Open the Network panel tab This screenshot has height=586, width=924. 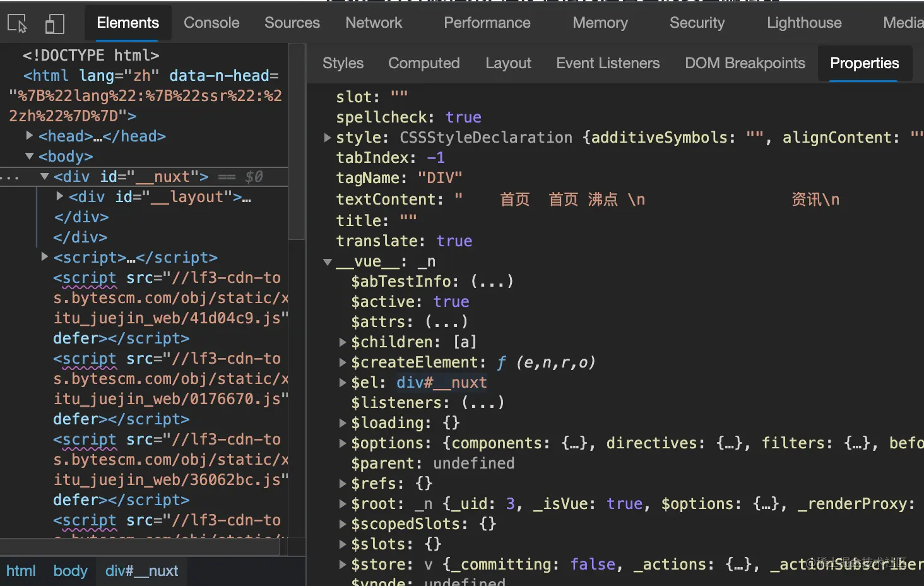tap(374, 23)
